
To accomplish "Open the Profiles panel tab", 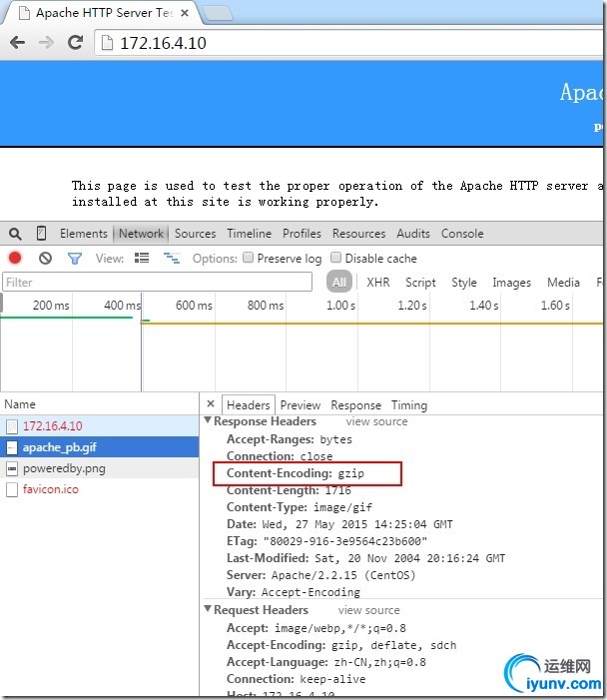I will click(x=302, y=234).
